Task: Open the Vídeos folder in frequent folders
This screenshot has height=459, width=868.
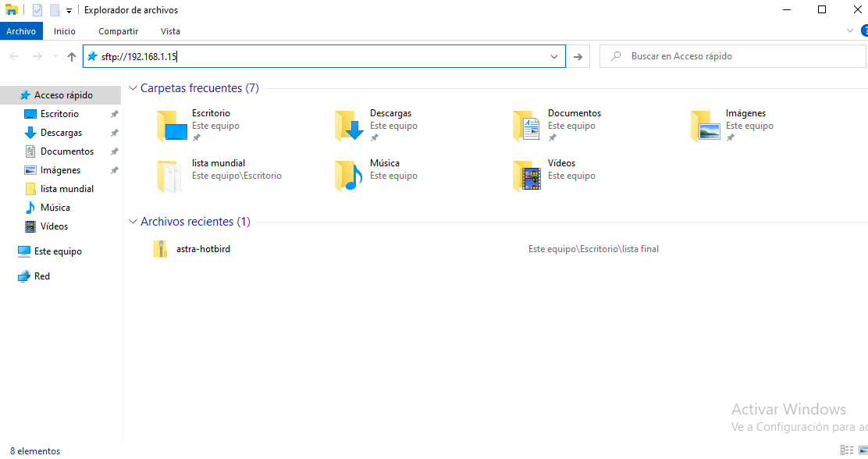Action: pyautogui.click(x=527, y=176)
